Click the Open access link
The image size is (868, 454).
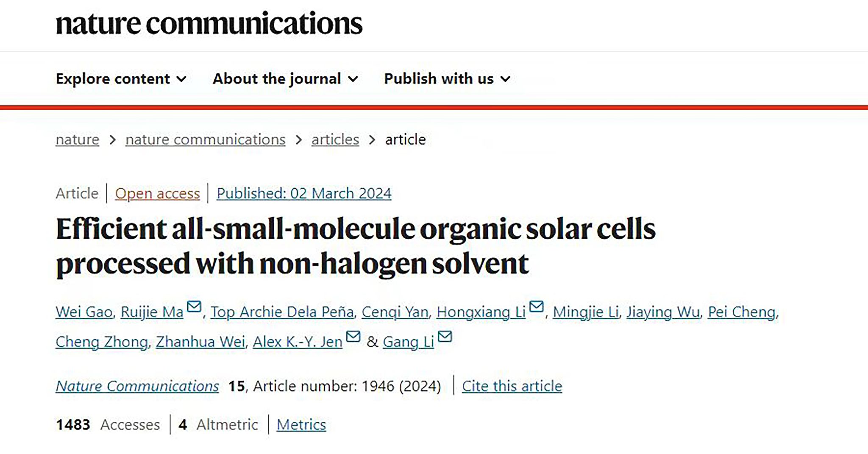click(157, 193)
